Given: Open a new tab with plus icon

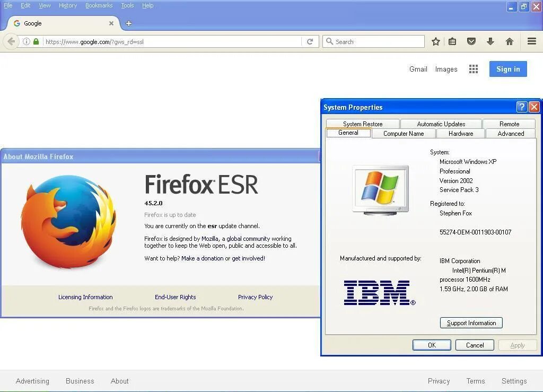Looking at the screenshot, I should [129, 23].
